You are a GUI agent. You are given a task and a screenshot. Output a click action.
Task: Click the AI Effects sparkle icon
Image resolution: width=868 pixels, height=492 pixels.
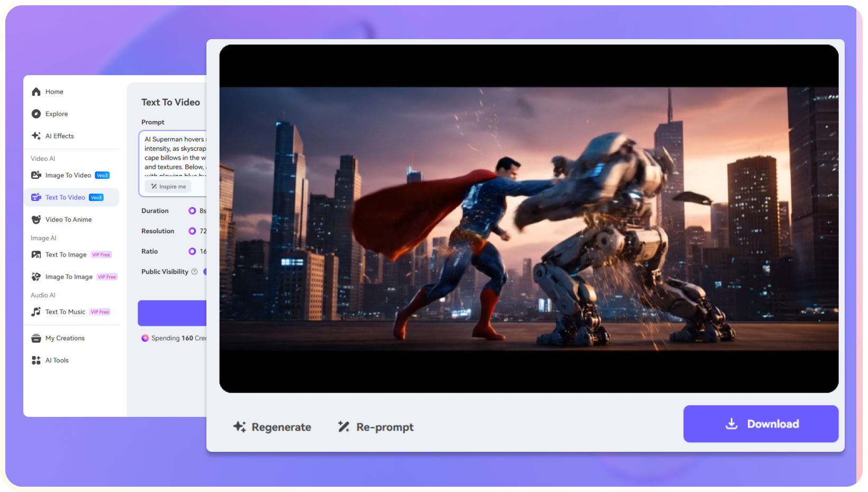tap(36, 136)
